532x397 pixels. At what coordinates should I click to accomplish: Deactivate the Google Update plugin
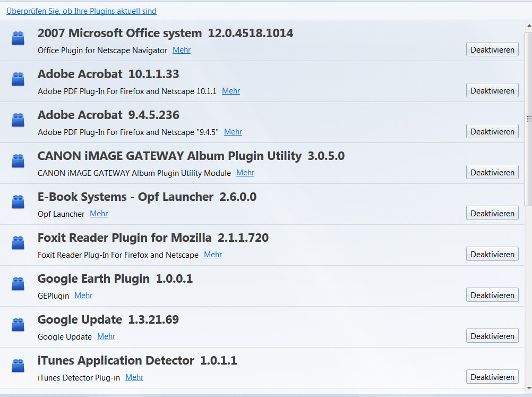click(x=492, y=336)
